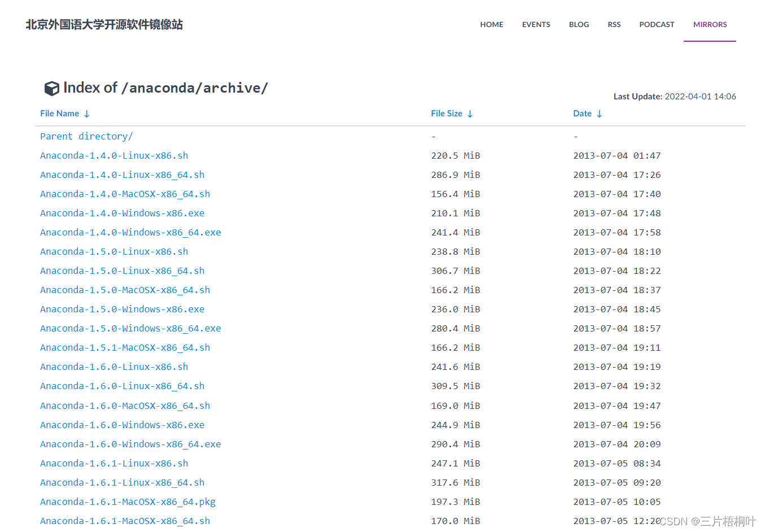
Task: Click the 286.9 MiB file size
Action: [456, 175]
